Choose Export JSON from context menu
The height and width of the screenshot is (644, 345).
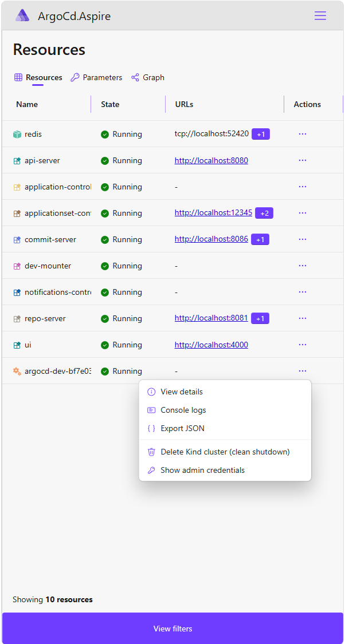[x=225, y=428]
